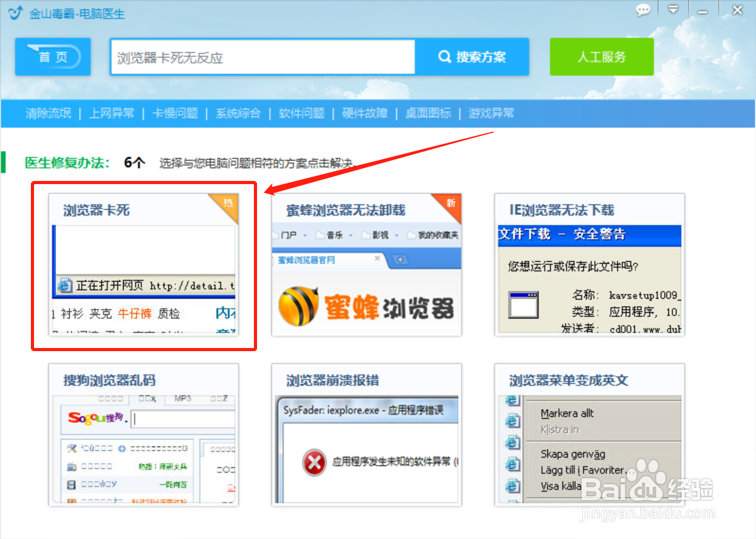The width and height of the screenshot is (756, 539).
Task: Open the 浏览器菜单变成英文 solution title
Action: click(x=569, y=380)
